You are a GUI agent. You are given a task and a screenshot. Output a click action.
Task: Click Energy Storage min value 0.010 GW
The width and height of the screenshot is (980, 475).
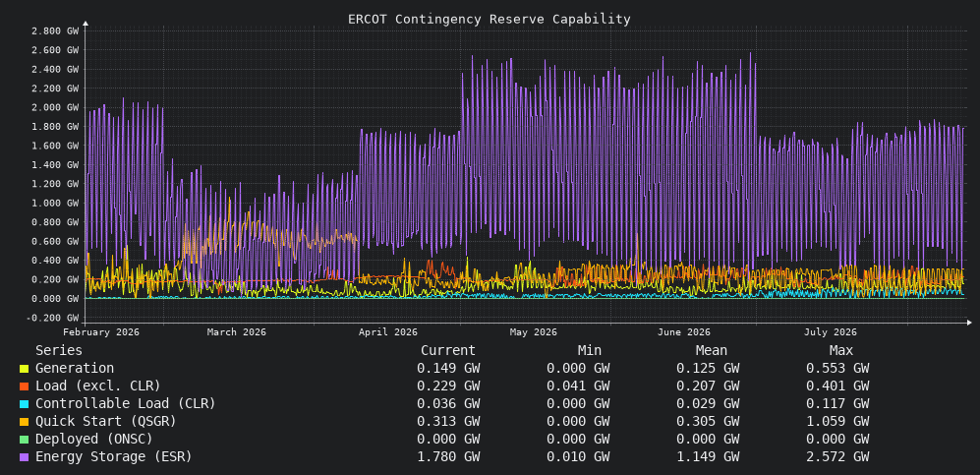[578, 456]
